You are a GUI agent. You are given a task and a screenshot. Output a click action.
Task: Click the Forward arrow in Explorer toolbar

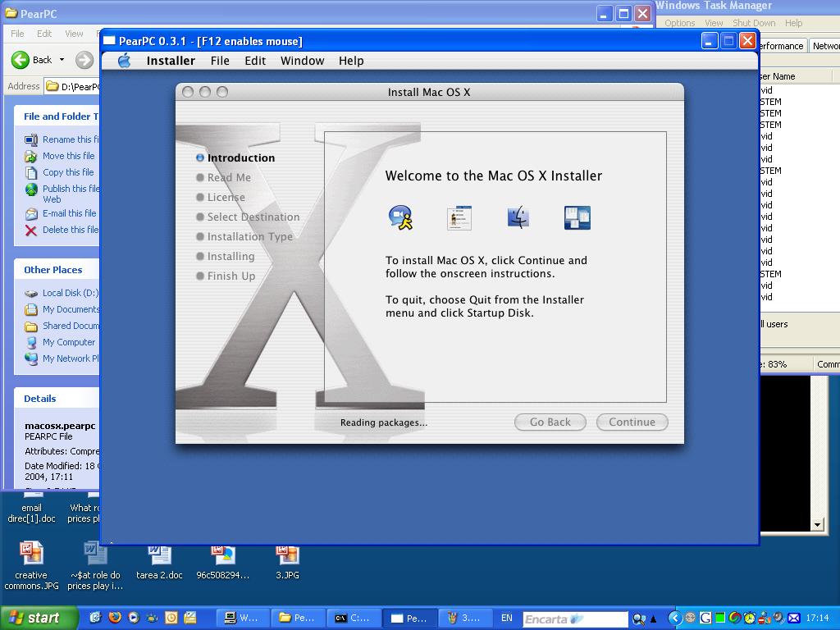tap(84, 60)
